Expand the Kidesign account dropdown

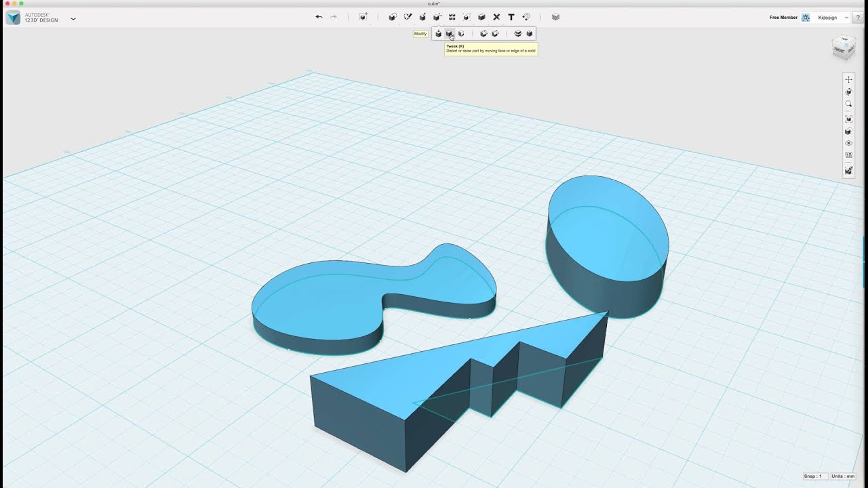(847, 18)
